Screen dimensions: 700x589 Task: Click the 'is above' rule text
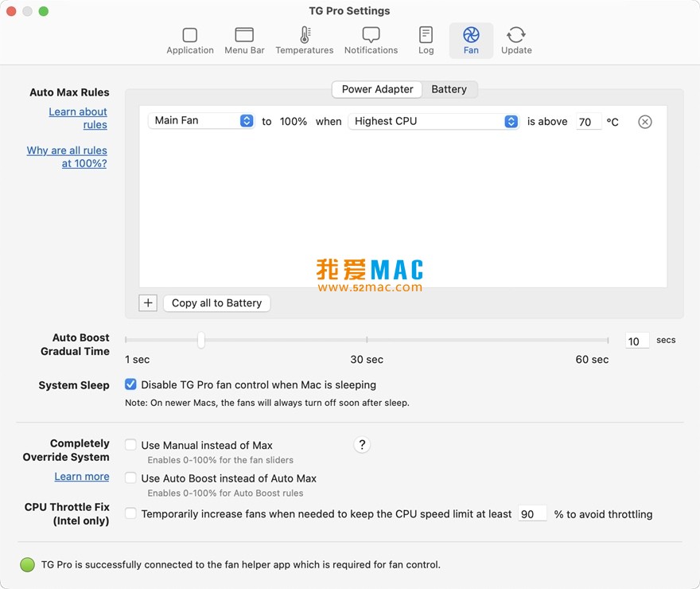click(x=547, y=122)
